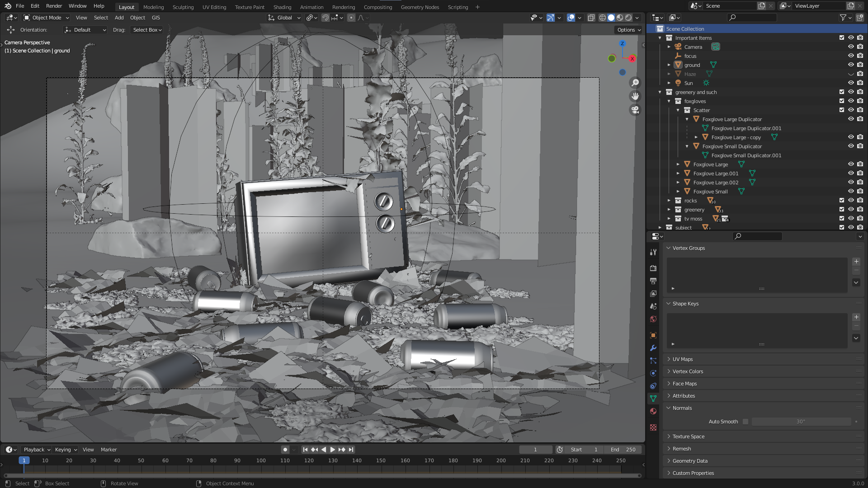This screenshot has width=868, height=488.
Task: Open the Particles properties tab
Action: click(x=653, y=361)
